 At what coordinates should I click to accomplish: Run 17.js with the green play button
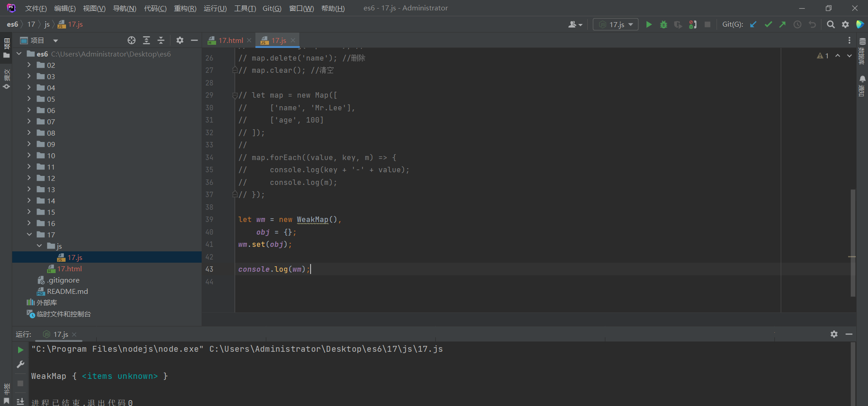pyautogui.click(x=649, y=24)
